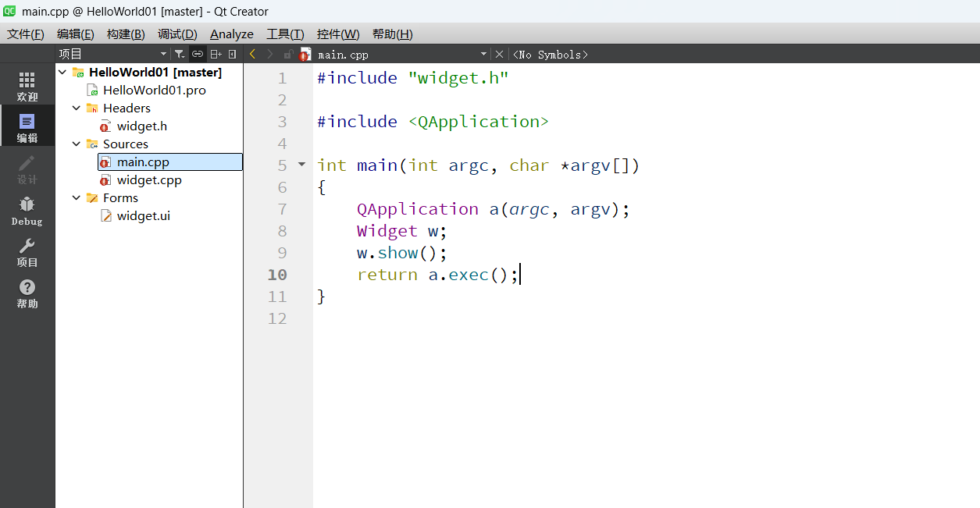Switch to 编辑 (Edit) mode
The width and height of the screenshot is (980, 508).
click(27, 127)
